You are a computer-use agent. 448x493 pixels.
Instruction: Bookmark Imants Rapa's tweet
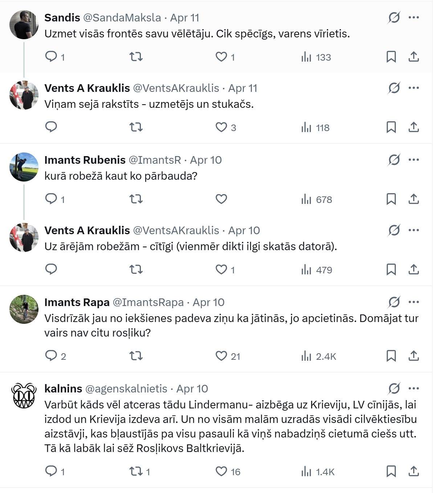tap(391, 356)
